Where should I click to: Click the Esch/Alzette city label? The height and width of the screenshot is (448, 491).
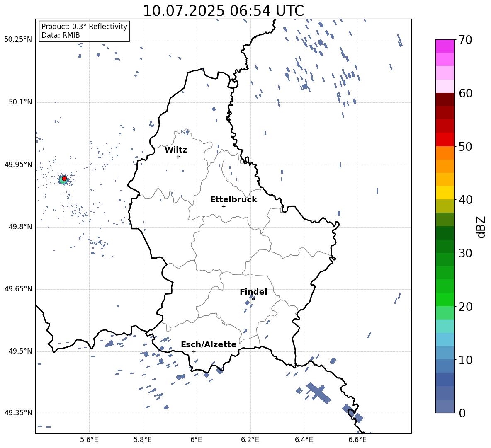(x=209, y=344)
